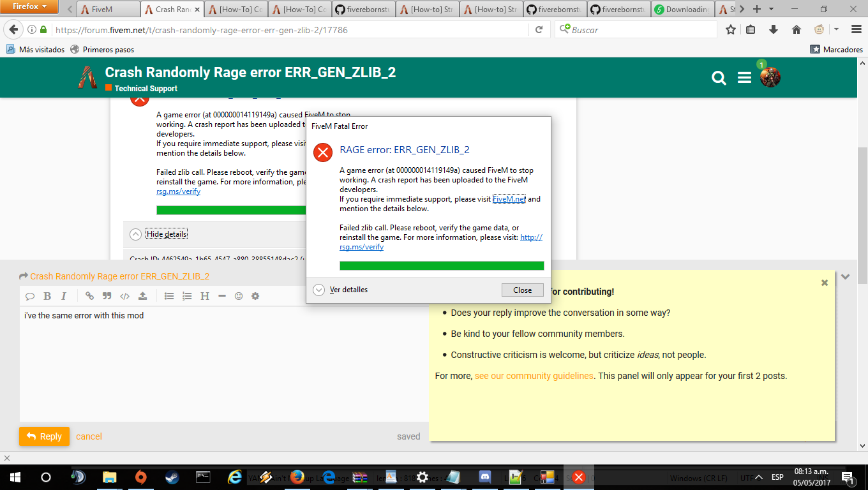The width and height of the screenshot is (868, 490).
Task: Reload the page with the refresh icon
Action: pyautogui.click(x=539, y=30)
